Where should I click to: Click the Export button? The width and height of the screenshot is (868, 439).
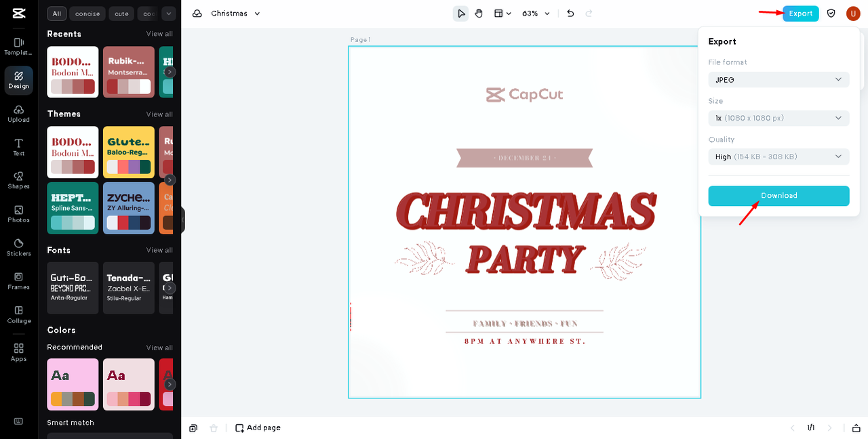coord(801,14)
